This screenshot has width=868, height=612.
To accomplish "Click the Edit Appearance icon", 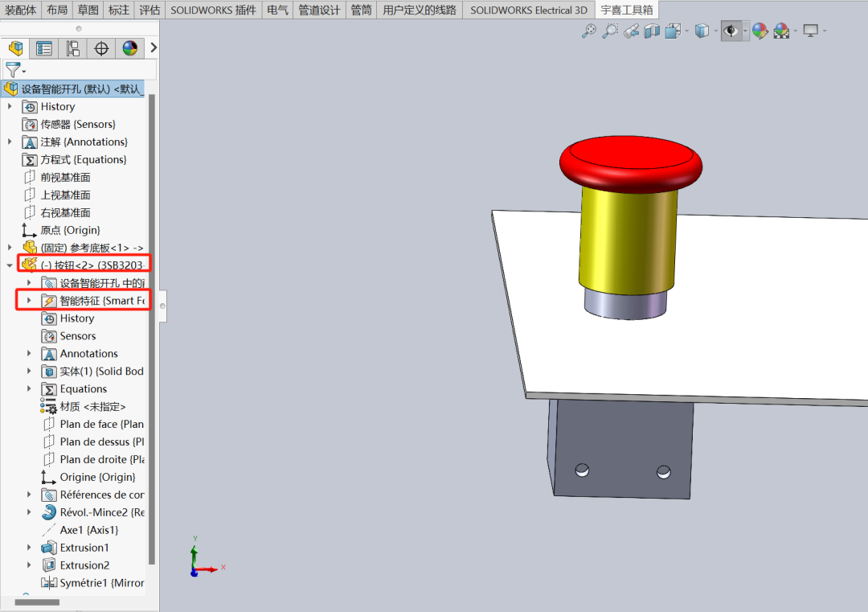I will click(759, 31).
